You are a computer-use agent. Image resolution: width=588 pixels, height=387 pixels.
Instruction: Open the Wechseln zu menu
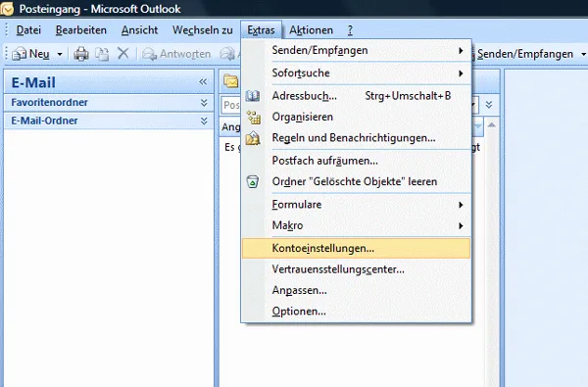coord(203,30)
